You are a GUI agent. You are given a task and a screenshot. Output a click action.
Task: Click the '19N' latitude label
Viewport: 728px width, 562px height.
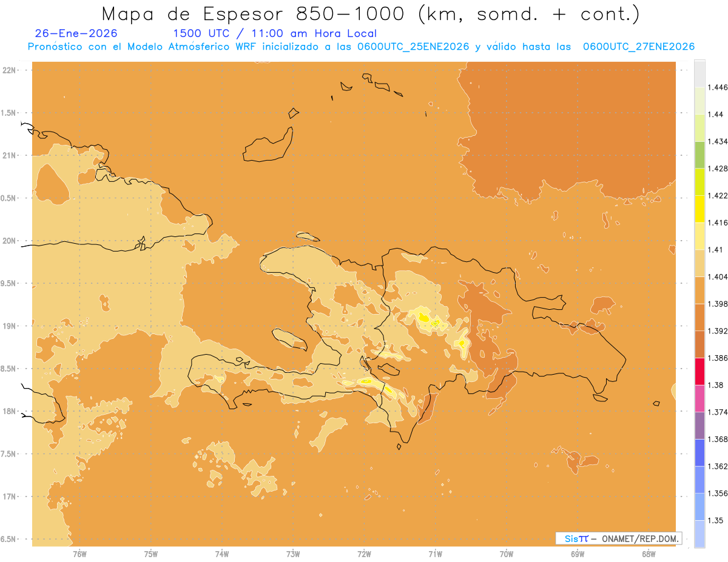(x=10, y=326)
